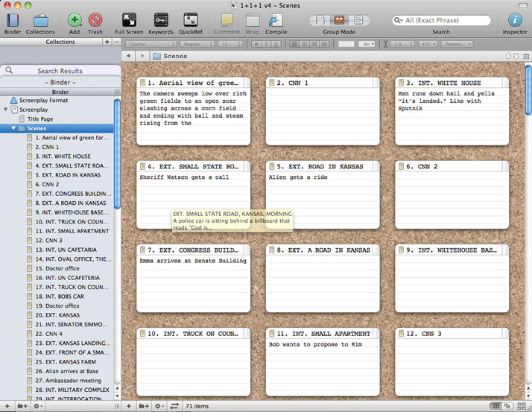
Task: Toggle the editor split view icon
Action: [526, 57]
